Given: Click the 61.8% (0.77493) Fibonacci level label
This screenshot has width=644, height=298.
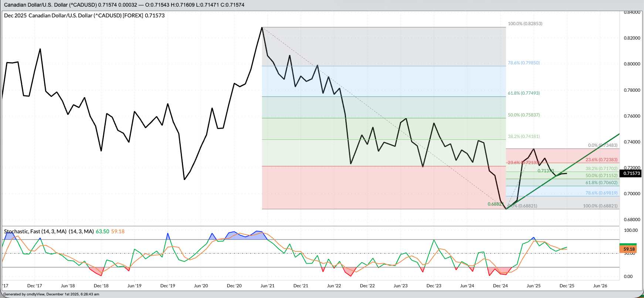Looking at the screenshot, I should pyautogui.click(x=523, y=93).
